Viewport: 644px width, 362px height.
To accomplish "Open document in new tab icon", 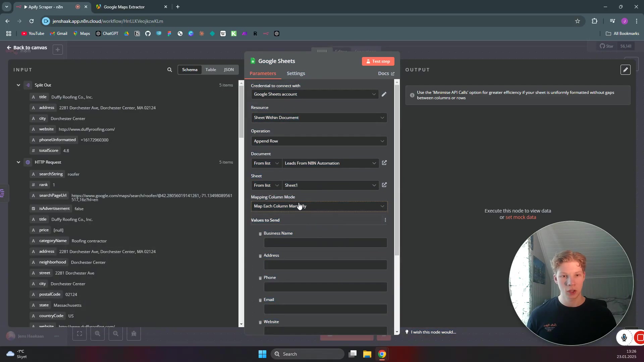I will (x=384, y=163).
